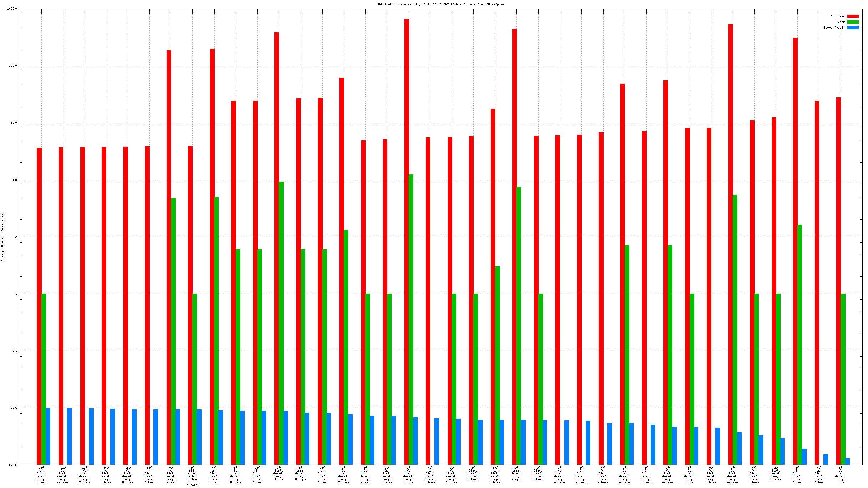Click the 2@ list.dnswl.org origin label
868x488 pixels.
click(x=516, y=473)
